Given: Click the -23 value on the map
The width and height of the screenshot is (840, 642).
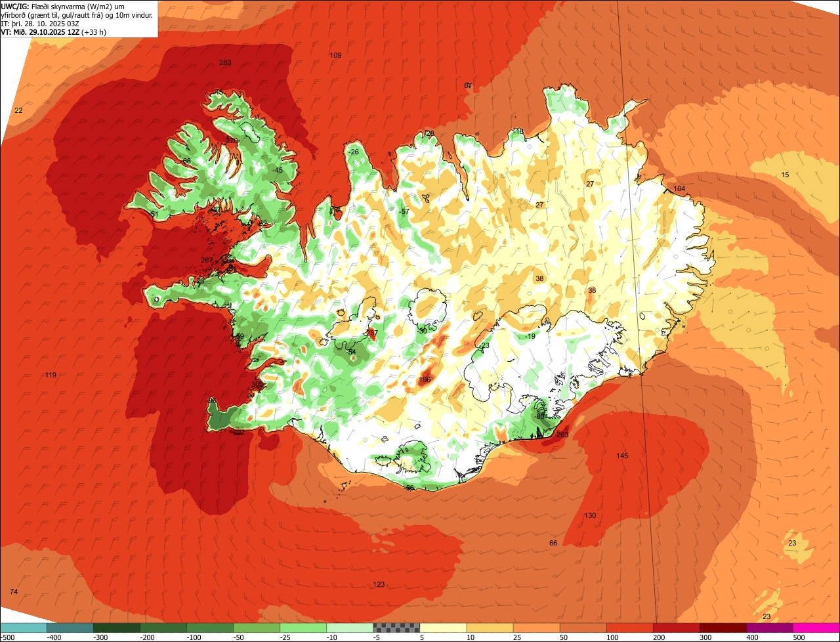Looking at the screenshot, I should (x=484, y=345).
